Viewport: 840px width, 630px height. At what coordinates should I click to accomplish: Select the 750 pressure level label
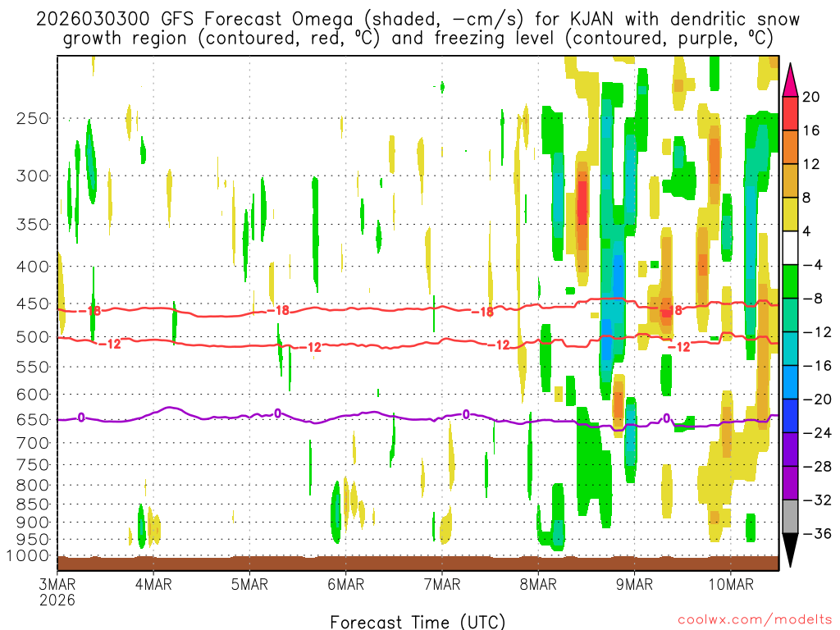click(33, 464)
